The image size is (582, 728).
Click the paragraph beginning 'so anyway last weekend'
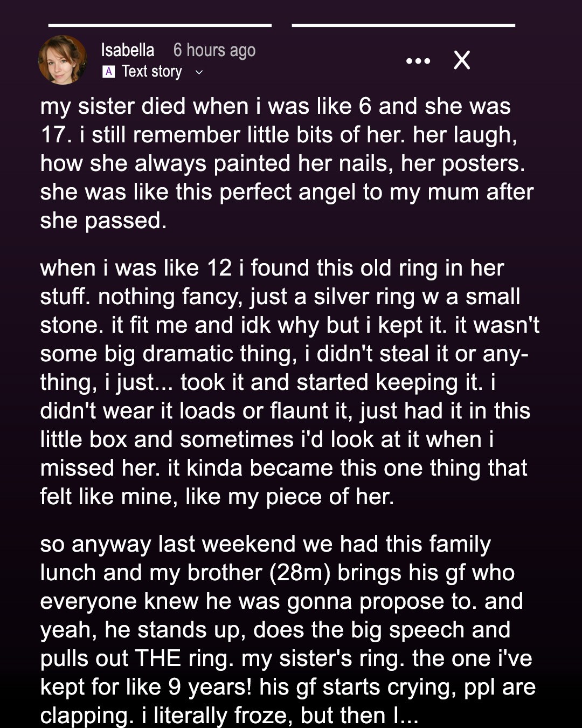(287, 629)
